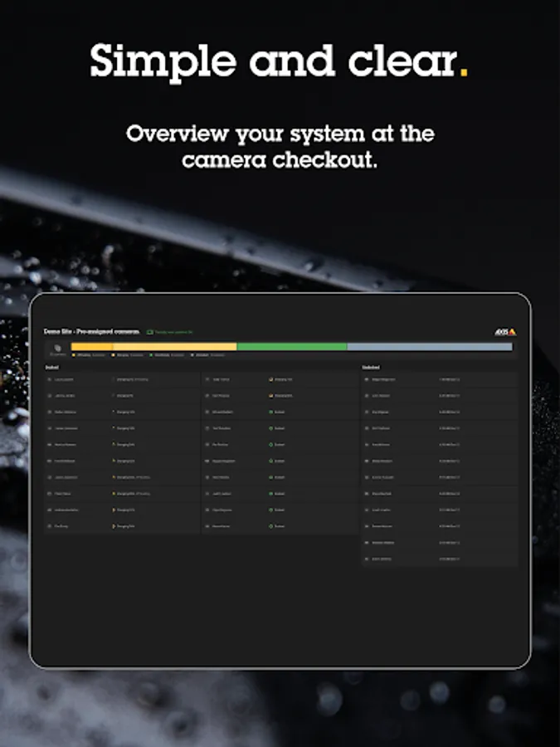Image resolution: width=560 pixels, height=747 pixels.
Task: Click the "Docked" column header
Action: point(52,368)
